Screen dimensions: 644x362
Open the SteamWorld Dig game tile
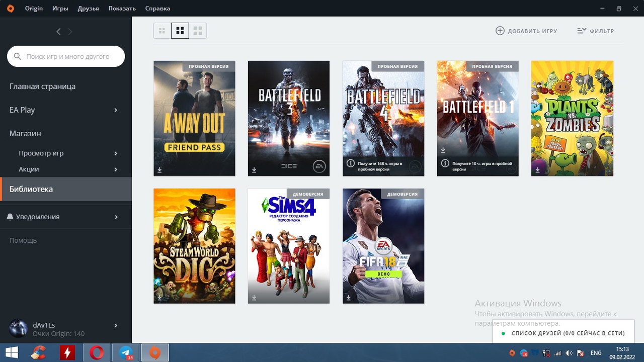pos(194,246)
